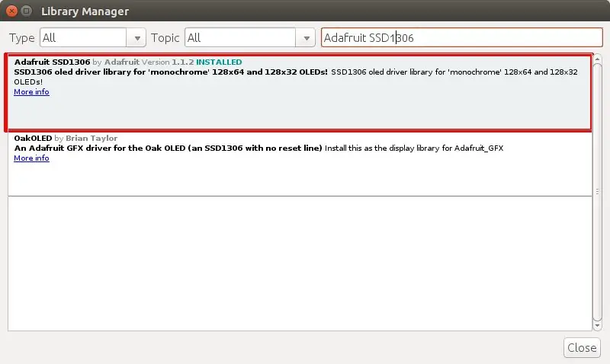This screenshot has width=610, height=364.
Task: Click the scrollbar down arrow
Action: pyautogui.click(x=597, y=325)
